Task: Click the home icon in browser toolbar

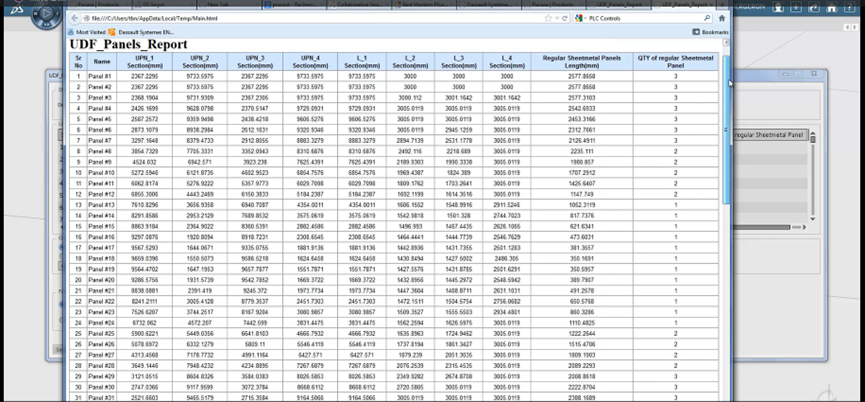Action: click(722, 18)
